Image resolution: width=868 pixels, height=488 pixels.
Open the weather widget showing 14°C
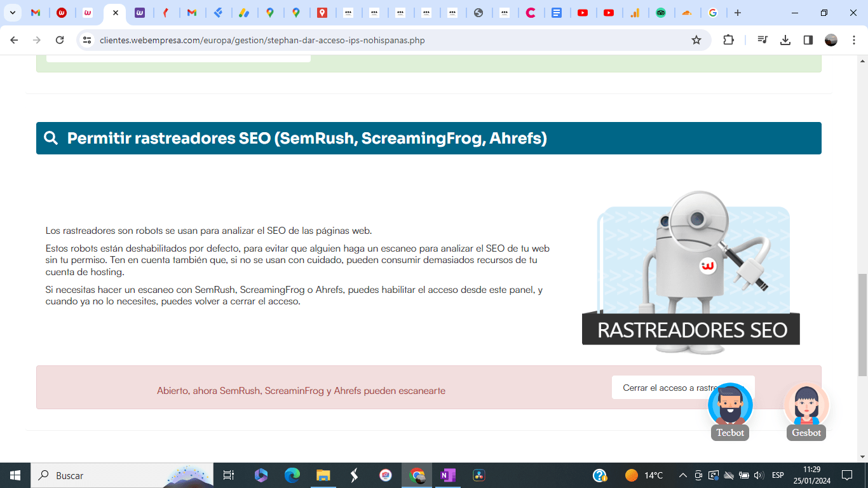click(x=644, y=475)
